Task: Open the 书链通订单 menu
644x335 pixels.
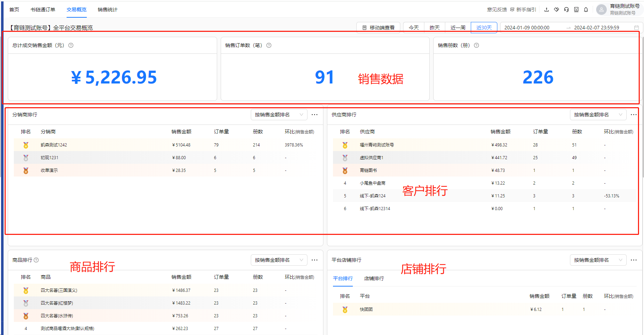Action: [43, 10]
